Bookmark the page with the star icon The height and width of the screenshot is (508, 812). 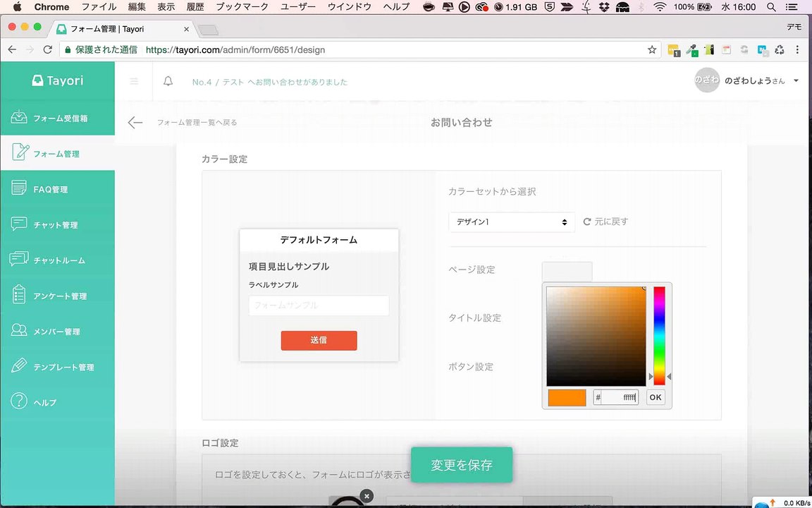coord(652,50)
